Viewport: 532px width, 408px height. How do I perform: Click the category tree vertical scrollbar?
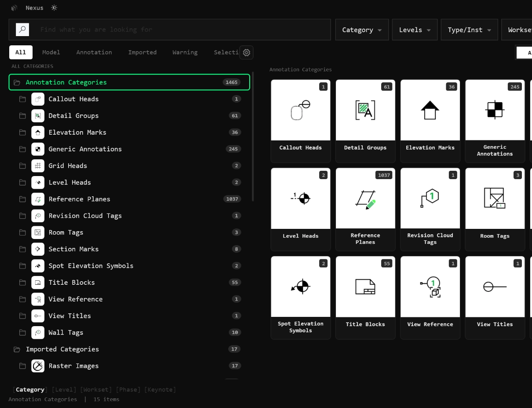point(253,136)
